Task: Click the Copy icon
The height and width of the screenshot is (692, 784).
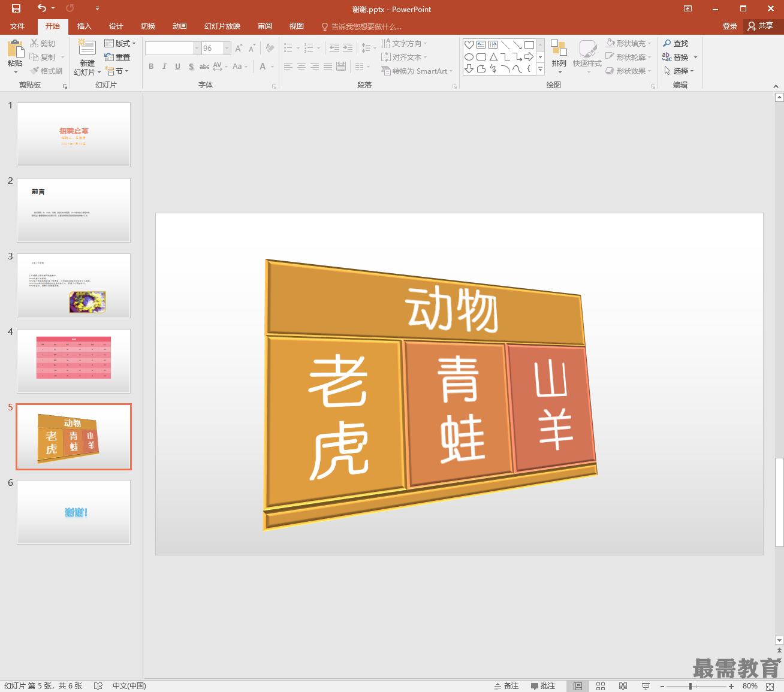Action: point(34,57)
